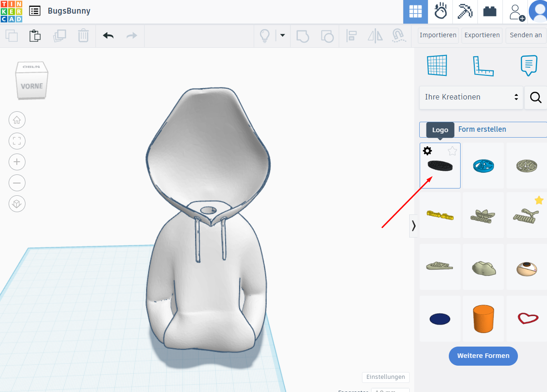This screenshot has width=547, height=392.
Task: Switch to the 3D design grid view
Action: tap(415, 11)
